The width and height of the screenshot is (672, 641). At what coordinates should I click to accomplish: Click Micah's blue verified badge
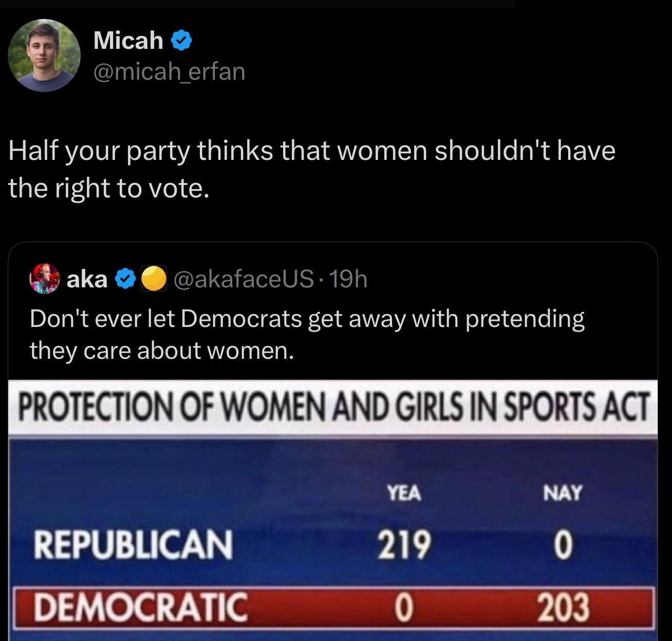point(181,41)
